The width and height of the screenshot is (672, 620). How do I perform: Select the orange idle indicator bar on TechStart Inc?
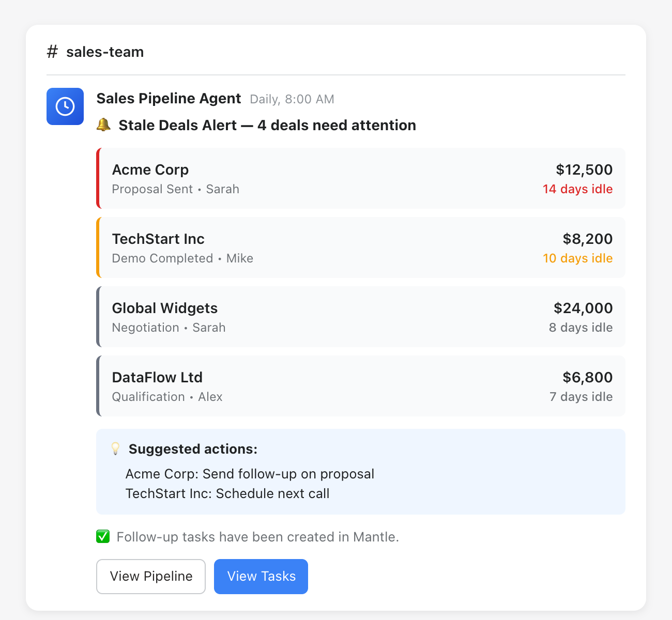click(x=98, y=247)
